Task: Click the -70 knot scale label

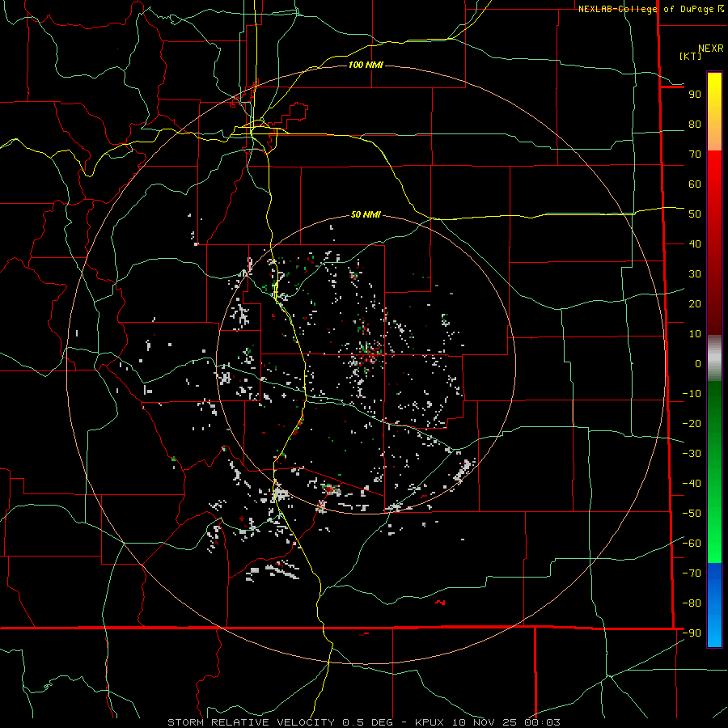Action: tap(692, 574)
